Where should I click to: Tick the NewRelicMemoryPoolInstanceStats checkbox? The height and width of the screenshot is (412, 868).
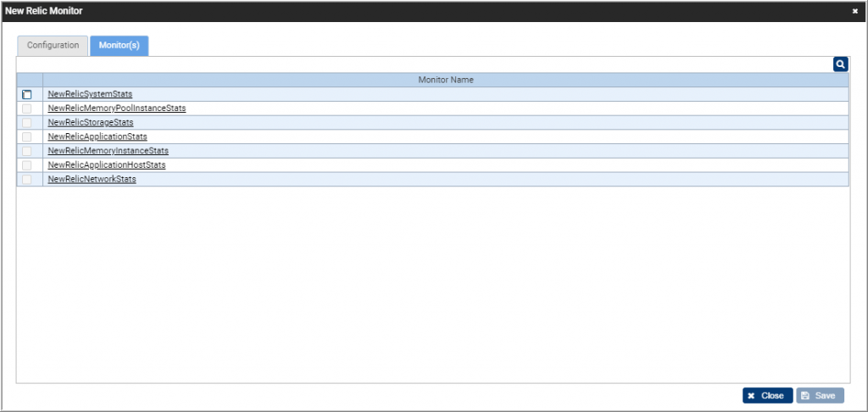click(x=26, y=109)
